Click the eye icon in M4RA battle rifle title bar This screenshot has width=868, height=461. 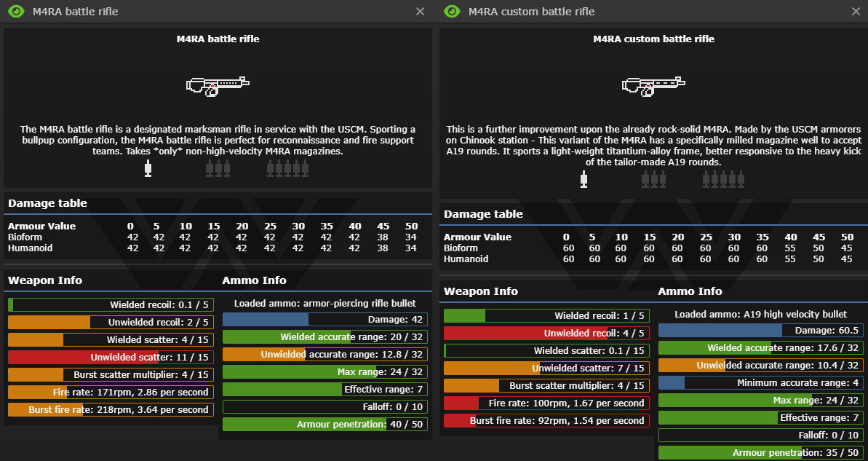click(16, 12)
